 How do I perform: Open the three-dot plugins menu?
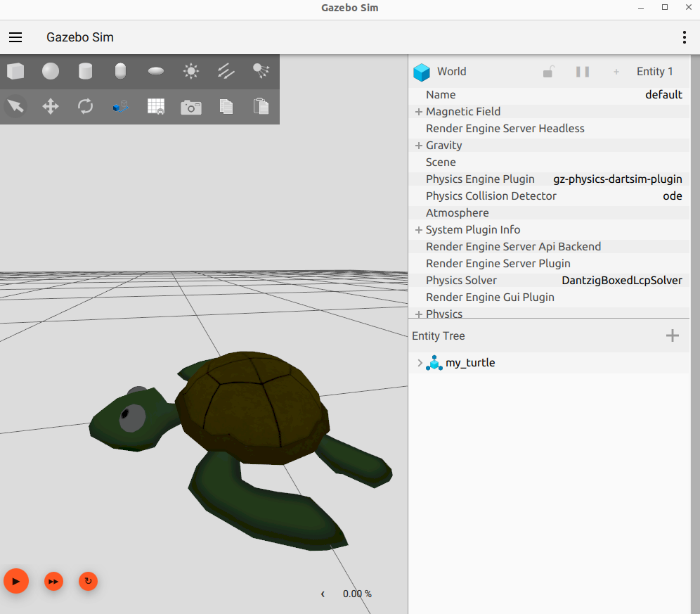coord(684,37)
